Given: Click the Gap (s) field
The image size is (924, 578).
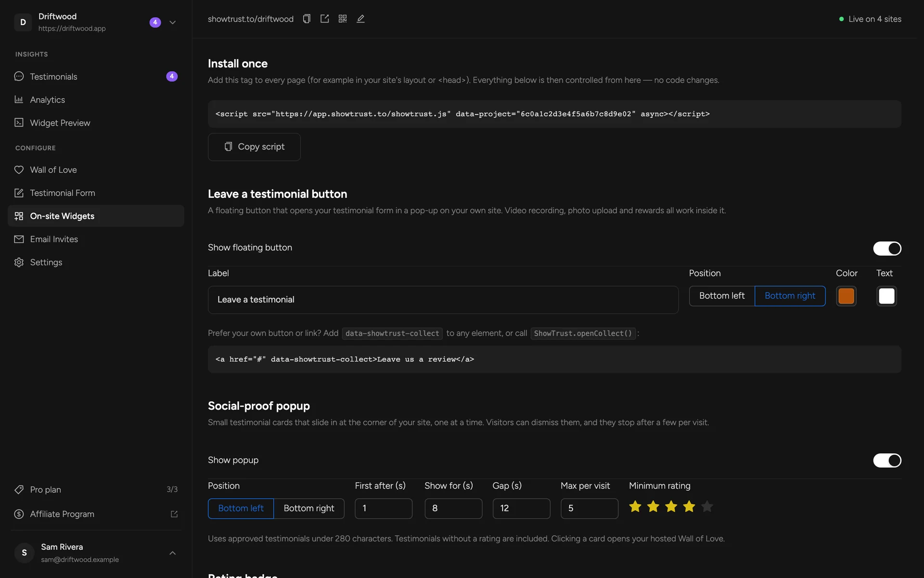Looking at the screenshot, I should [521, 508].
